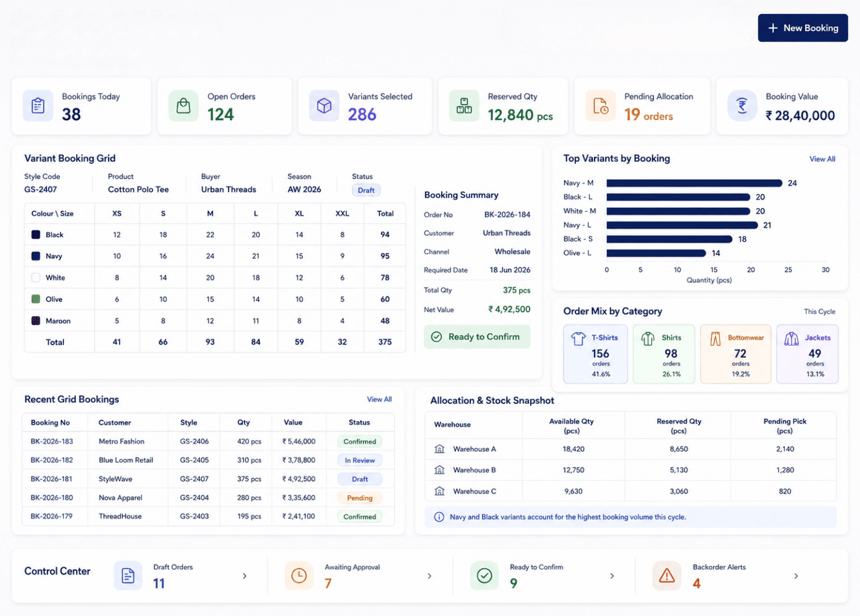Viewport: 860px width, 616px height.
Task: Click the Warehouse B building icon
Action: (440, 470)
